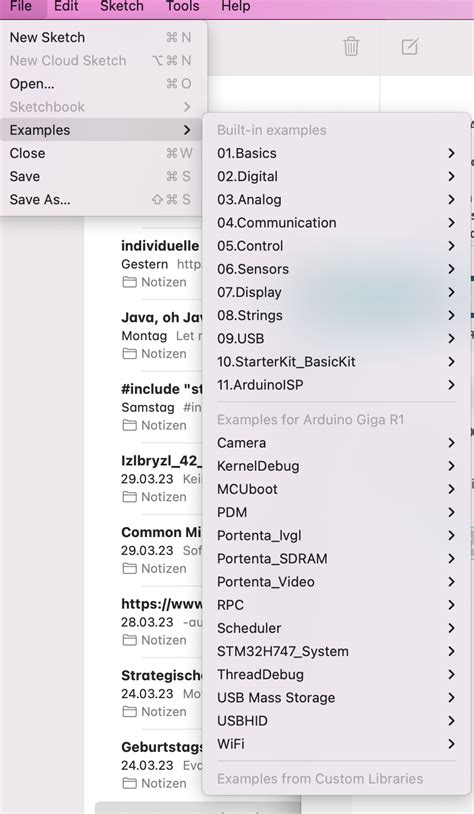Open the Help menu
474x814 pixels.
click(x=236, y=7)
